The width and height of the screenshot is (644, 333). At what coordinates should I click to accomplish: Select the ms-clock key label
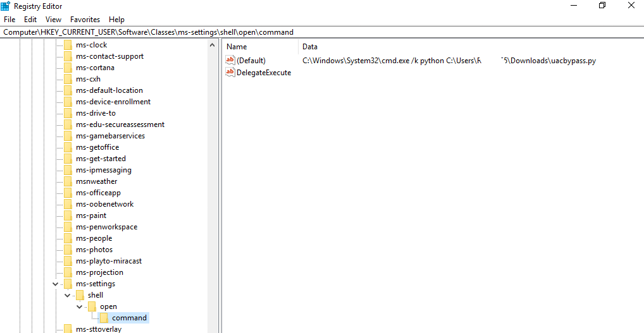point(92,45)
